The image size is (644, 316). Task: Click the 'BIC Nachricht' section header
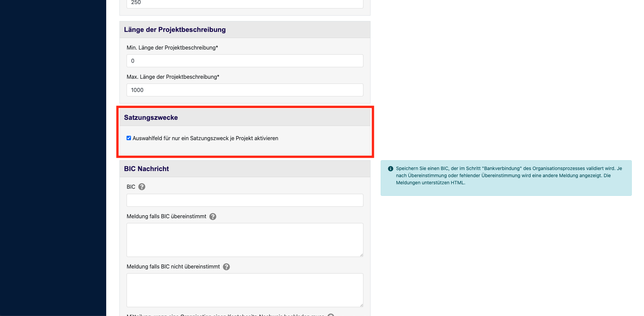coord(147,169)
